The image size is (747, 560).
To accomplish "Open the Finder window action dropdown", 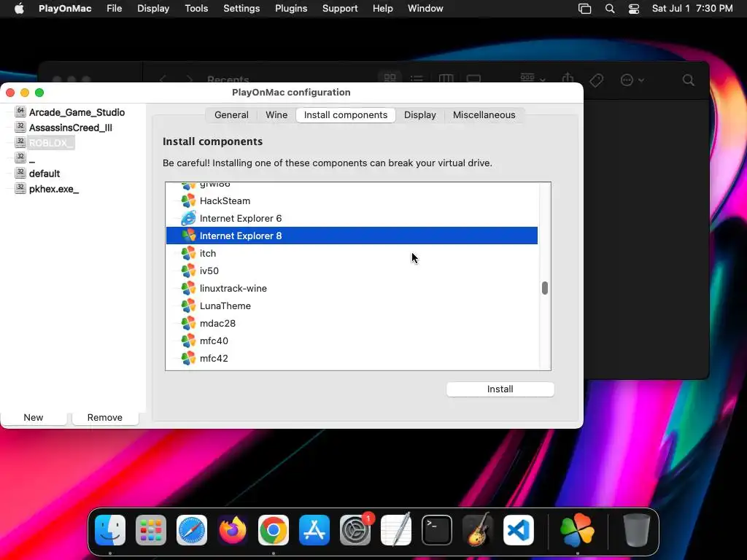I will click(x=632, y=80).
